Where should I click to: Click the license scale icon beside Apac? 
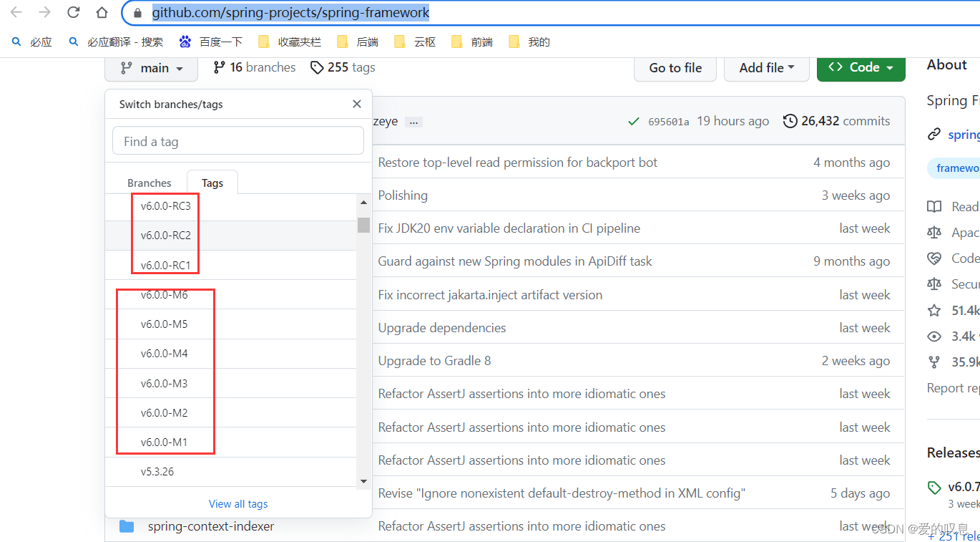point(934,233)
